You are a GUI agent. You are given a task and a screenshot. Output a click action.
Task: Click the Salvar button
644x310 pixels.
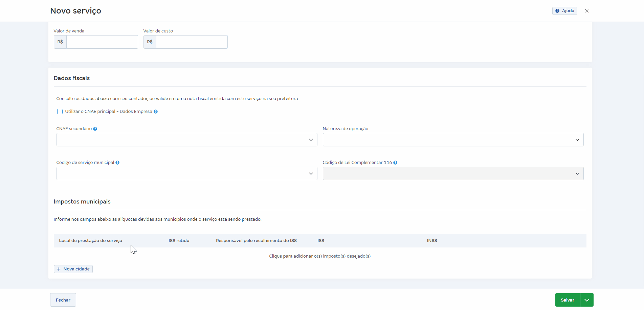click(x=567, y=300)
